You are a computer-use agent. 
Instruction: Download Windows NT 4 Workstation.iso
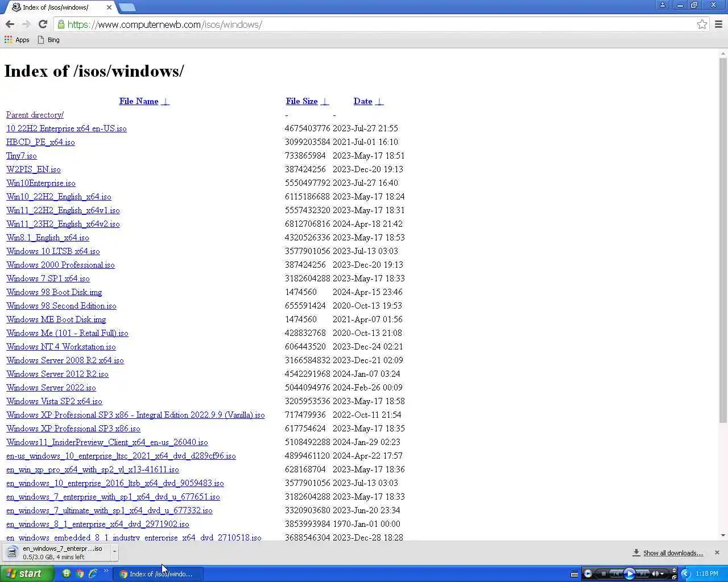(x=61, y=347)
